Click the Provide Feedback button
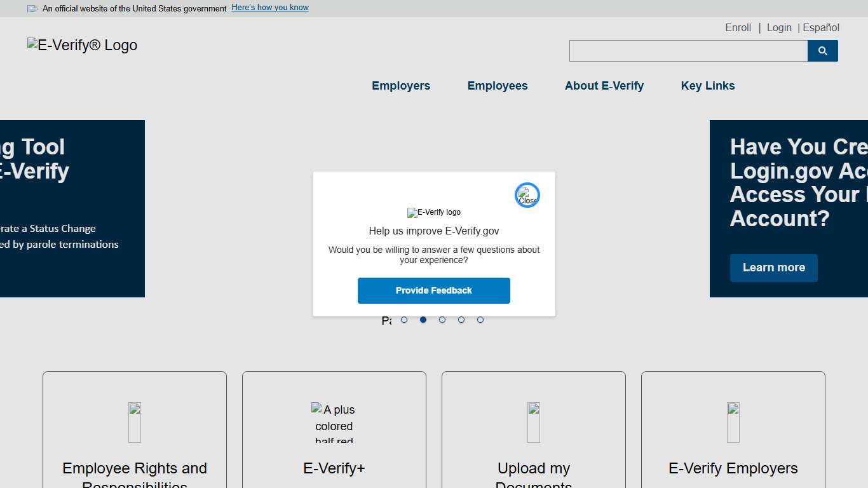 (434, 290)
